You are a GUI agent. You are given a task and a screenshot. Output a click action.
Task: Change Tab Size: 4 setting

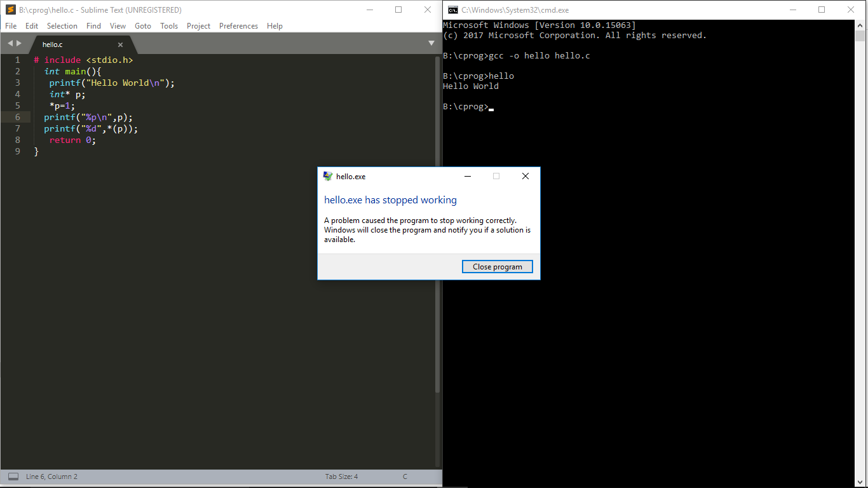pyautogui.click(x=341, y=477)
